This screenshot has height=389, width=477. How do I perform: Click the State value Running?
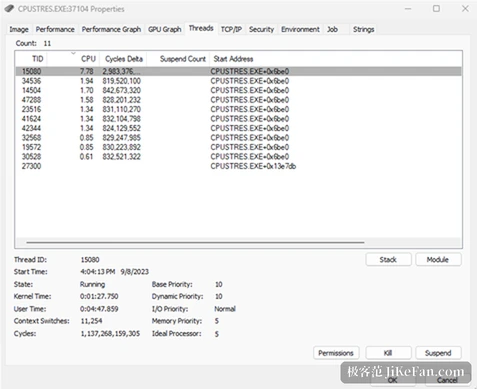(x=92, y=284)
